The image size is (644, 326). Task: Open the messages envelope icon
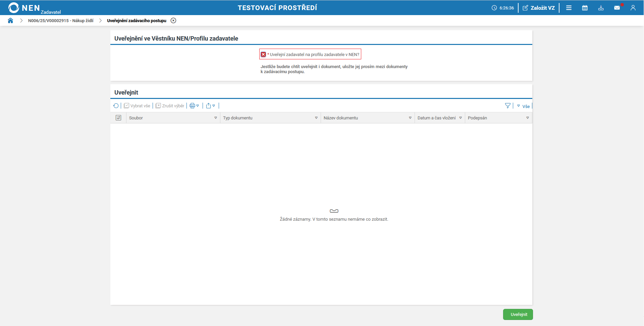[x=617, y=8]
